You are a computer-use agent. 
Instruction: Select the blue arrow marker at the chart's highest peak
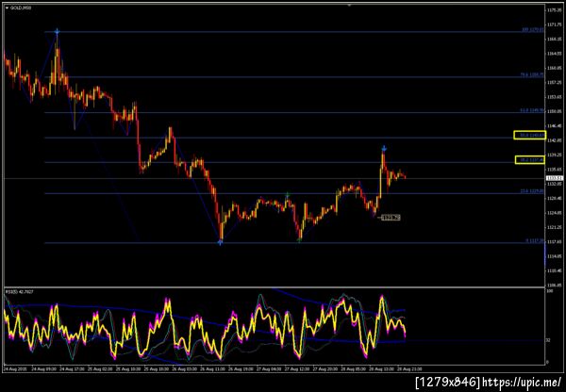coord(57,32)
